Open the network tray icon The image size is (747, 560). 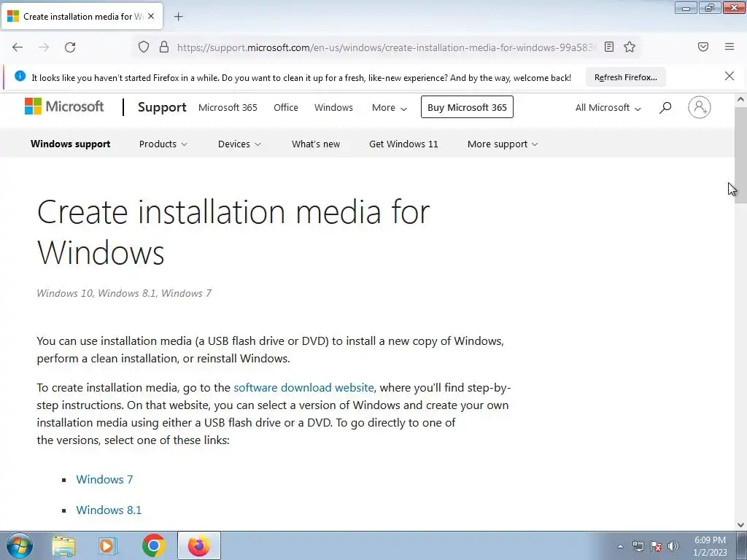tap(638, 546)
